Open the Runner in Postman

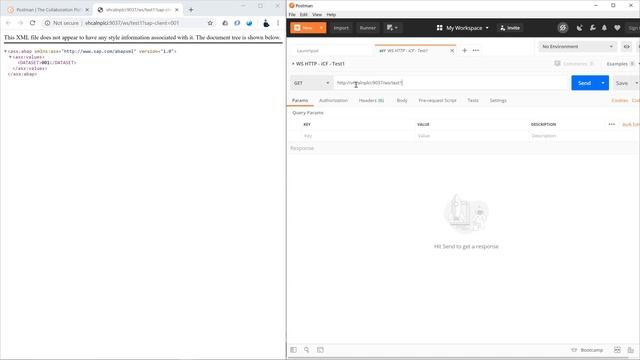367,28
